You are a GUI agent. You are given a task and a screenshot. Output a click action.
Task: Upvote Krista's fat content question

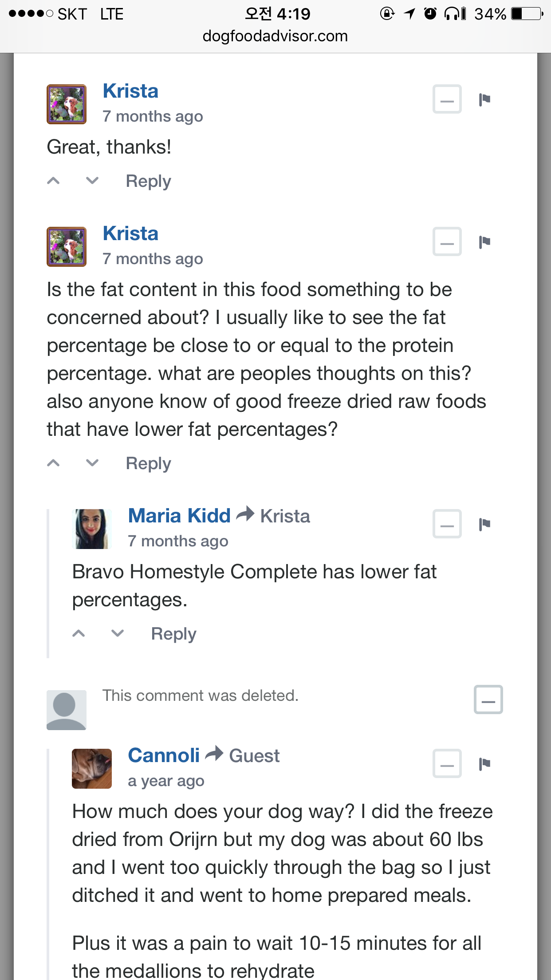tap(53, 463)
